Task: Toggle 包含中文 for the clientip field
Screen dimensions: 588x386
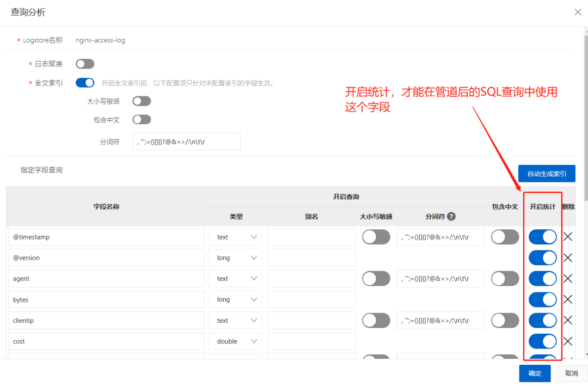Action: click(x=505, y=320)
